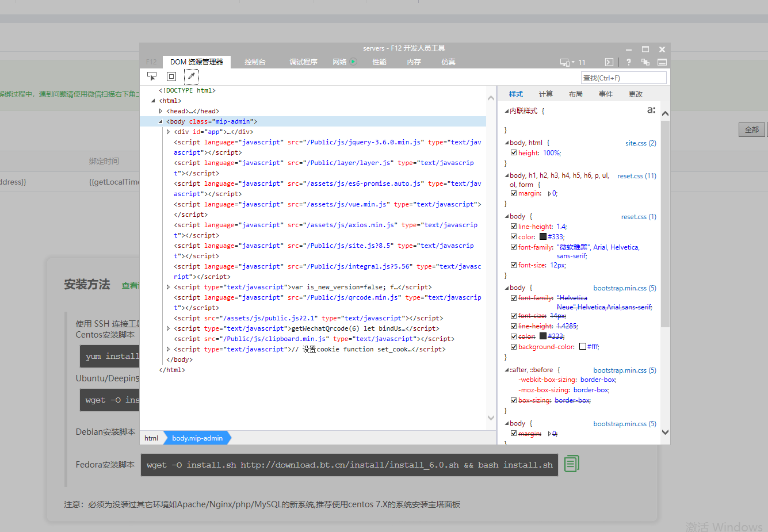This screenshot has height=532, width=768.
Task: Pick the color picker eyedropper tool
Action: (x=192, y=76)
